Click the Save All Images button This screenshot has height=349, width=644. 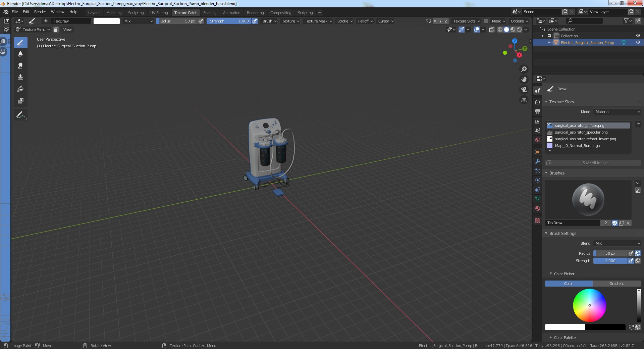click(593, 163)
